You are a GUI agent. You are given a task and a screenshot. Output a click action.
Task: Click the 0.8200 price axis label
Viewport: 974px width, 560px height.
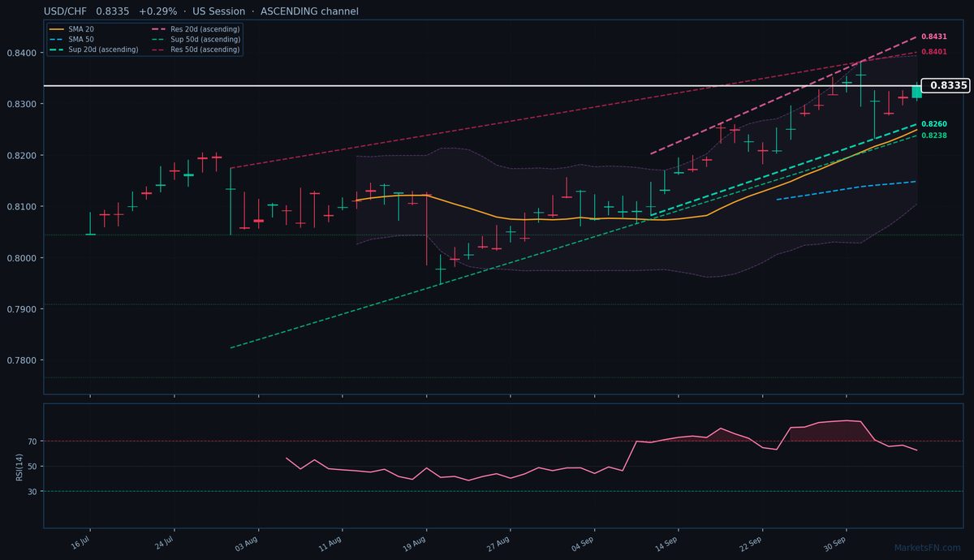coord(22,155)
